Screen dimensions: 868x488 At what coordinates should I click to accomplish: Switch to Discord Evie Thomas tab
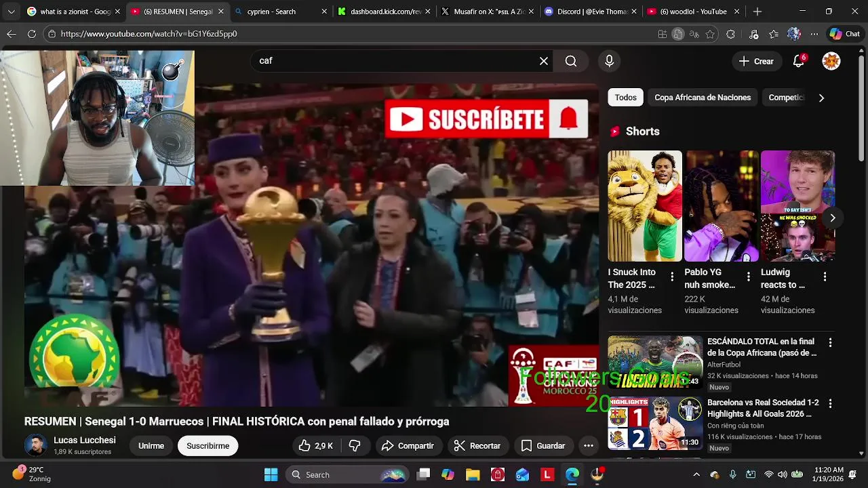coord(590,12)
